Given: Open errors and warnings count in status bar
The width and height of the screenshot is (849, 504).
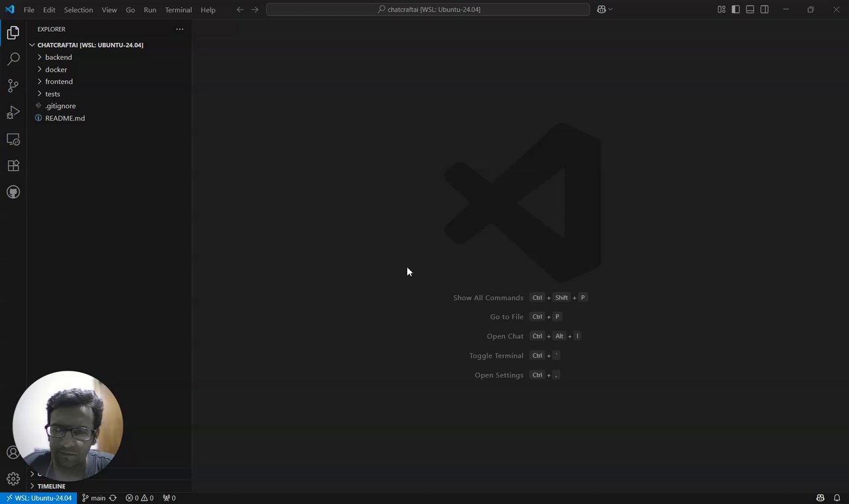Looking at the screenshot, I should [x=139, y=498].
